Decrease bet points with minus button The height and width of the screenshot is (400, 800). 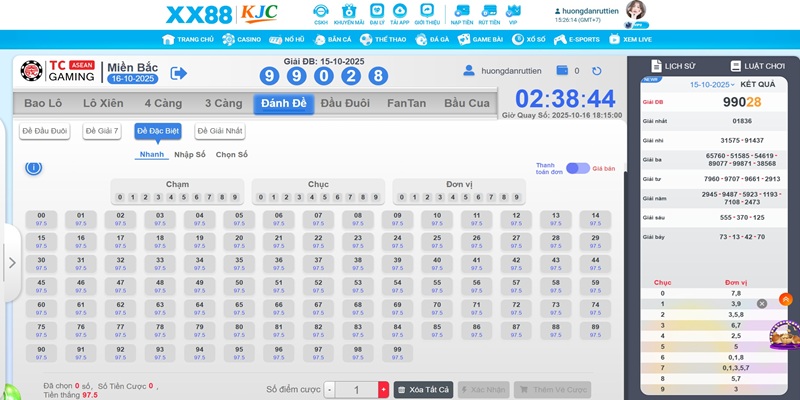pyautogui.click(x=330, y=390)
